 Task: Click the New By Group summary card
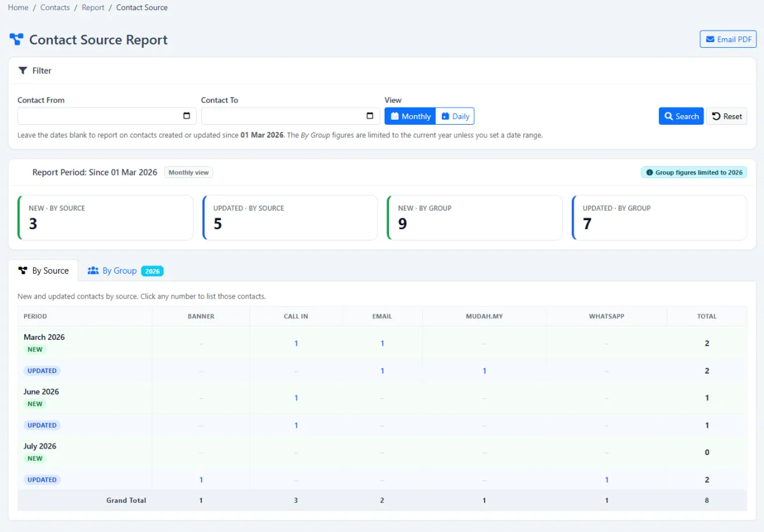point(474,218)
